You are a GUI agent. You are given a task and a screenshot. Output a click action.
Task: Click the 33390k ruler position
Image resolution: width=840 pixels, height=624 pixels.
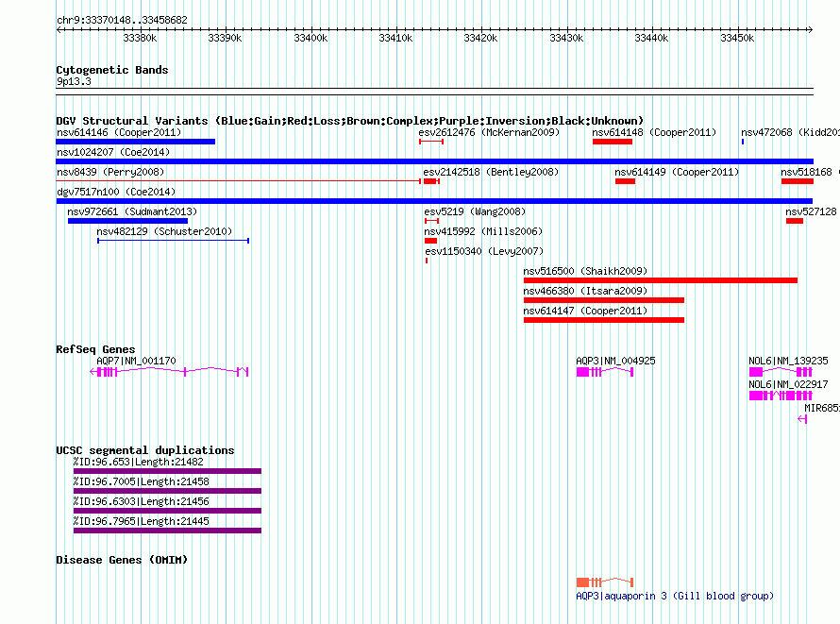(x=225, y=38)
